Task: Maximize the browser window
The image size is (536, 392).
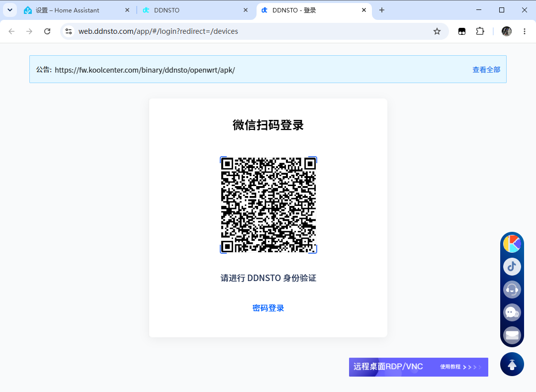Action: pos(502,10)
